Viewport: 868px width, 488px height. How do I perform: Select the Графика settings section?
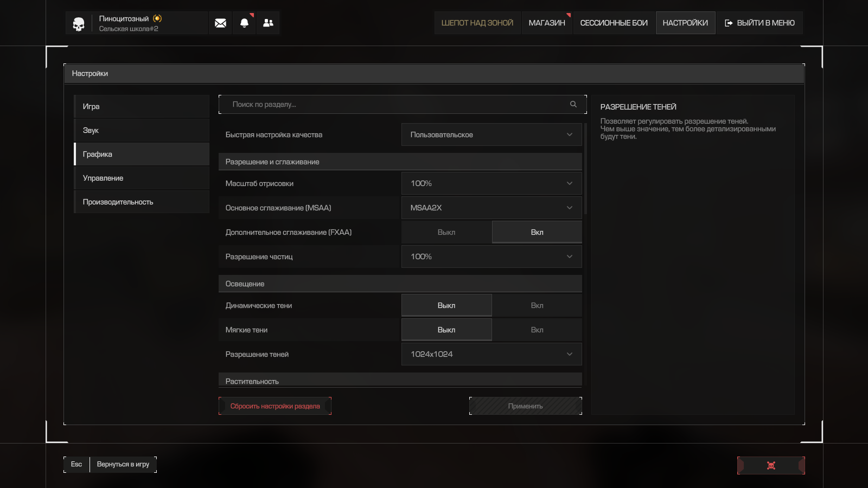click(142, 154)
